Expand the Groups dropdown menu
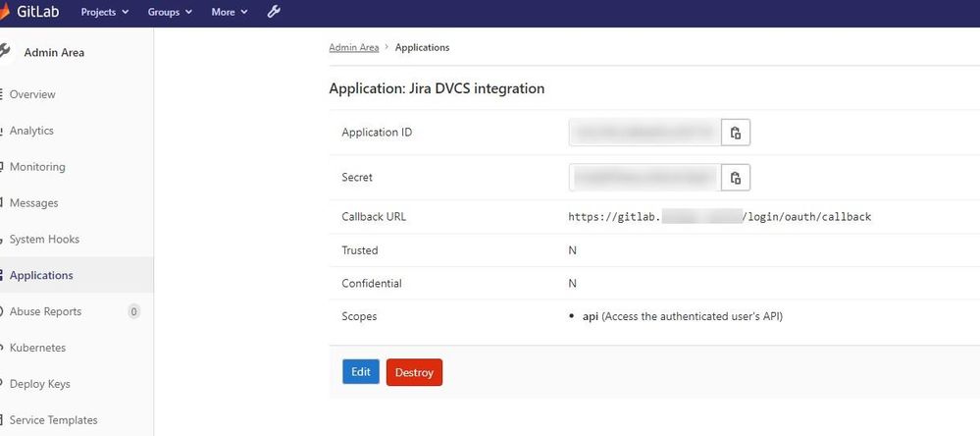The height and width of the screenshot is (436, 980). point(170,12)
